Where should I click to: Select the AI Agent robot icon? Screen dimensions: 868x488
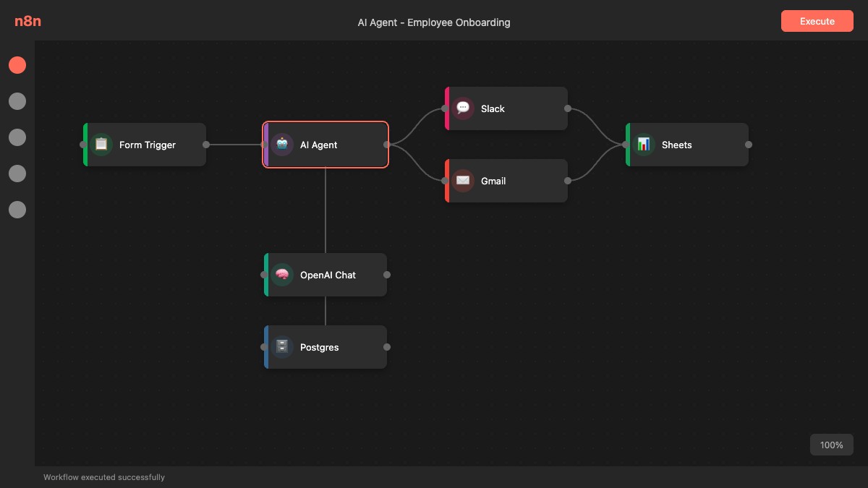tap(282, 145)
